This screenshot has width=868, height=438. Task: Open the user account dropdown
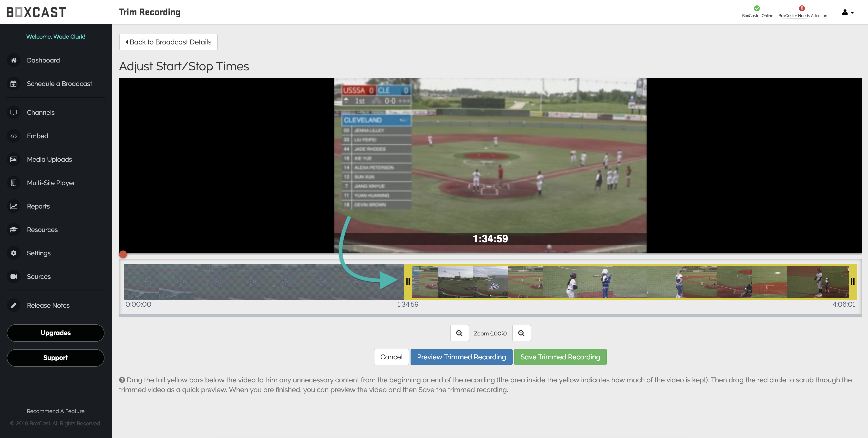(x=848, y=12)
